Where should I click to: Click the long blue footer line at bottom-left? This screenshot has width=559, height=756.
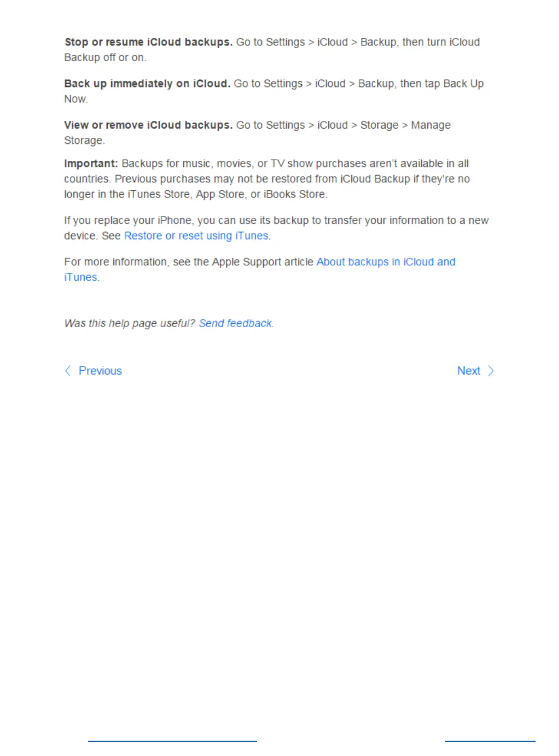pyautogui.click(x=172, y=741)
